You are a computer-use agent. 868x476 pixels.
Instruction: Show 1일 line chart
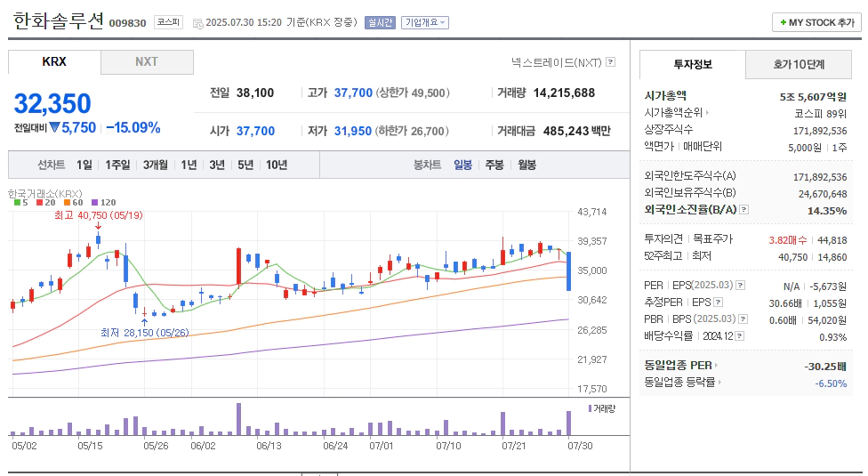pos(84,165)
